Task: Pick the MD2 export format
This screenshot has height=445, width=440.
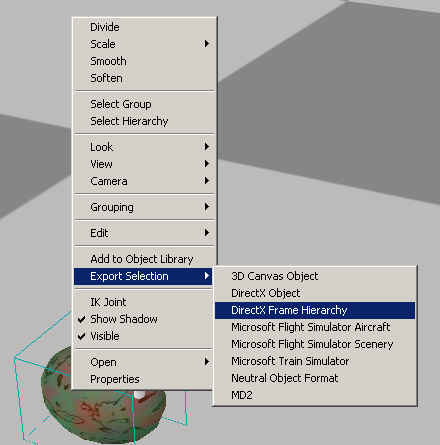Action: 315,395
